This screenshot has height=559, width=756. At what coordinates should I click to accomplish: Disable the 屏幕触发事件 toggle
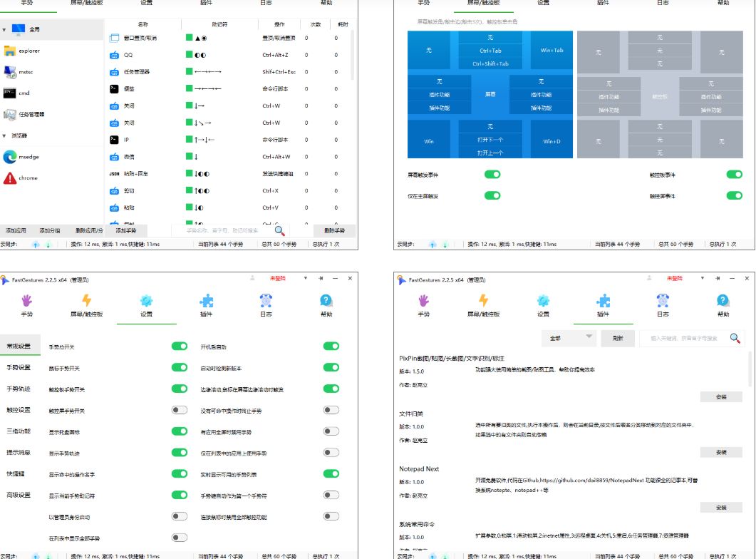coord(492,174)
